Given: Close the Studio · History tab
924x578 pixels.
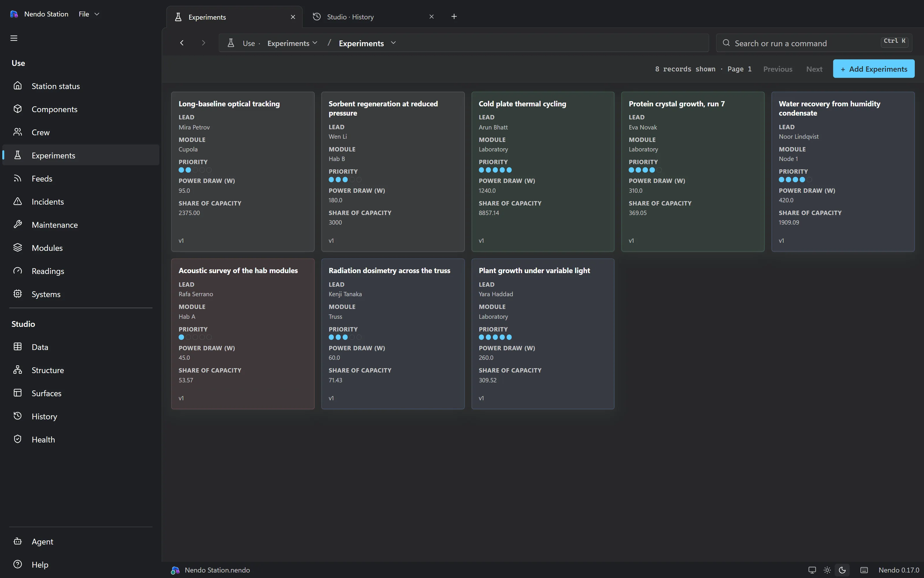Looking at the screenshot, I should click(x=431, y=17).
